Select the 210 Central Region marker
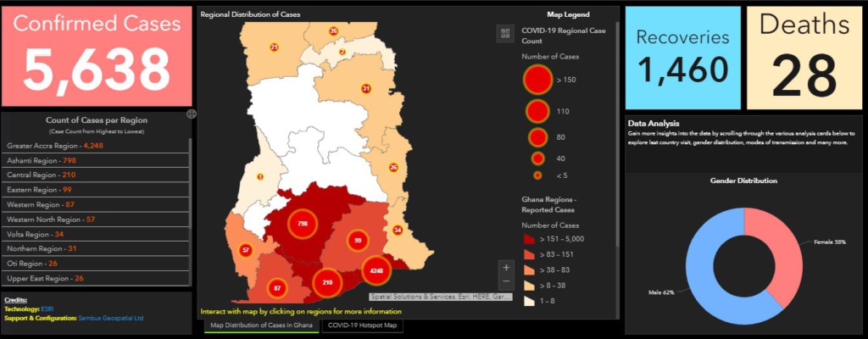Viewport: 868px width, 339px height. (327, 282)
